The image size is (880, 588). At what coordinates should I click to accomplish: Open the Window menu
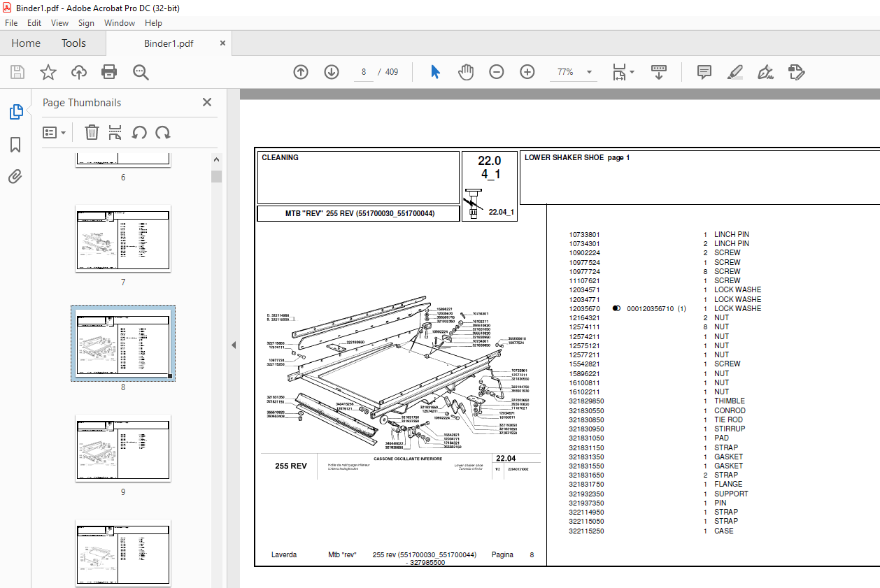pyautogui.click(x=120, y=23)
